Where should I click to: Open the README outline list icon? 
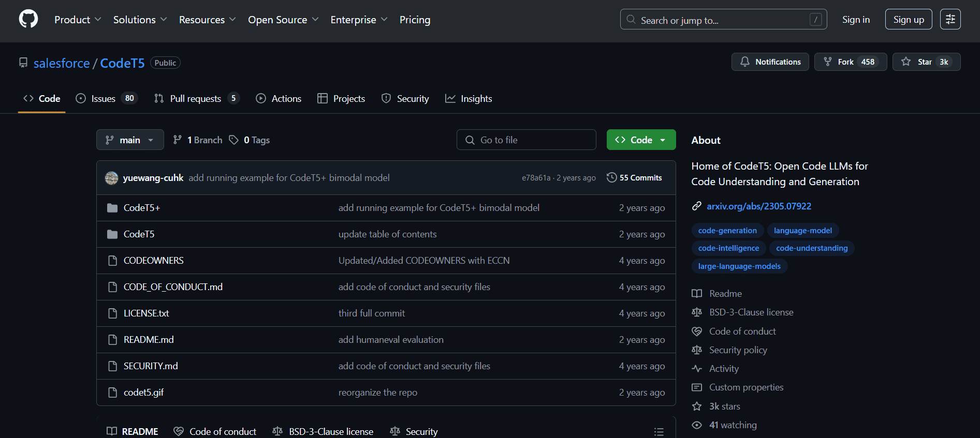pyautogui.click(x=659, y=431)
